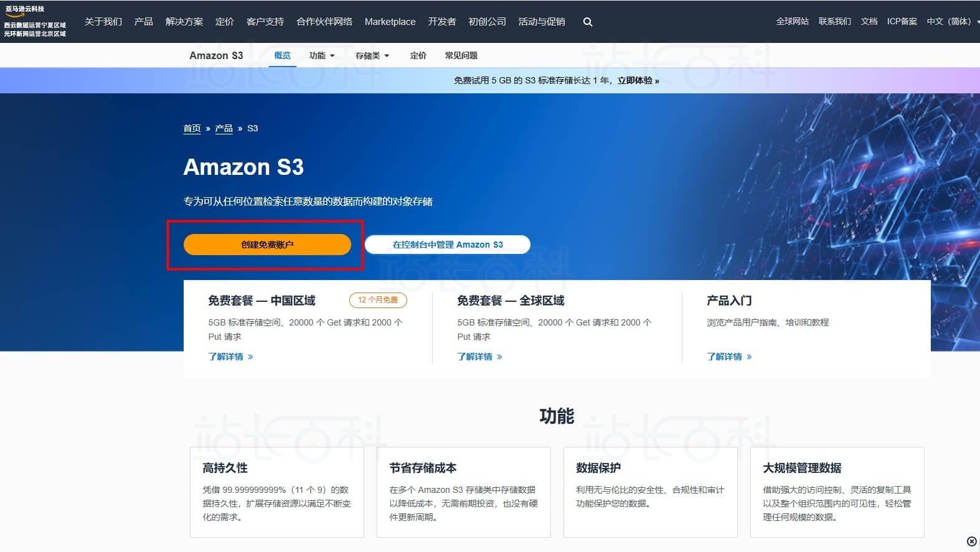Click the Amazon logo at top left

pyautogui.click(x=35, y=22)
